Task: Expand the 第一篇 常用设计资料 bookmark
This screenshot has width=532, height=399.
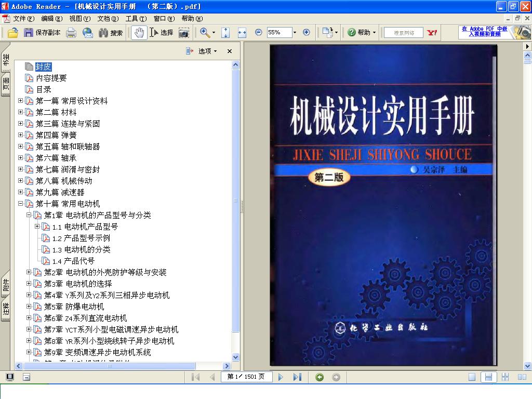Action: click(20, 101)
